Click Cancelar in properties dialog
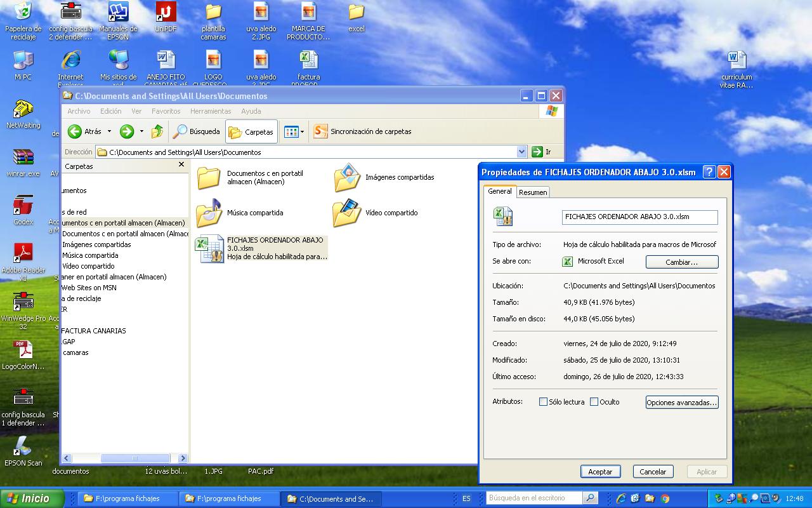Image resolution: width=812 pixels, height=508 pixels. pos(653,472)
